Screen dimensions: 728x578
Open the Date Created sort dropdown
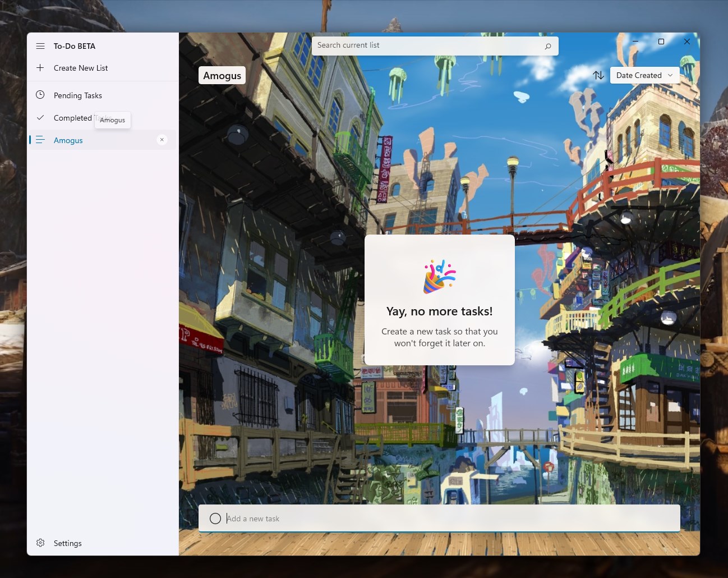pos(645,75)
